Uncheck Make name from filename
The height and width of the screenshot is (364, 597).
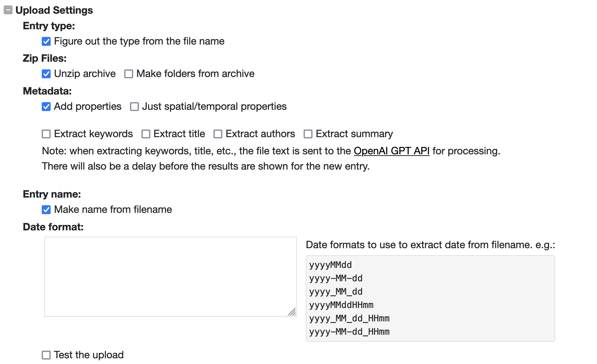(x=46, y=210)
